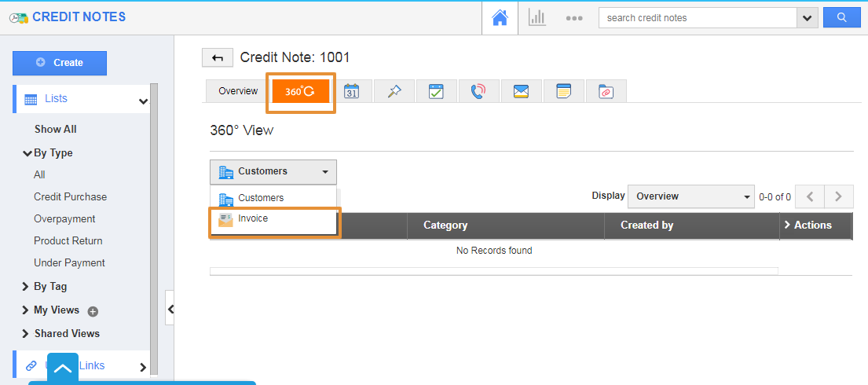Filter by Under Payment type
This screenshot has width=868, height=385.
point(69,262)
